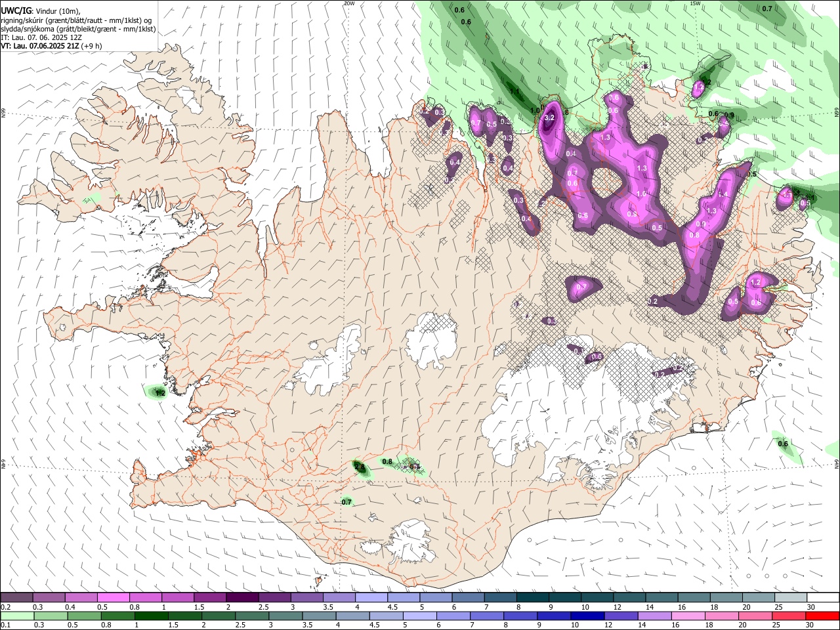Click the bold UWC/IG title text
The height and width of the screenshot is (630, 840).
(16, 10)
